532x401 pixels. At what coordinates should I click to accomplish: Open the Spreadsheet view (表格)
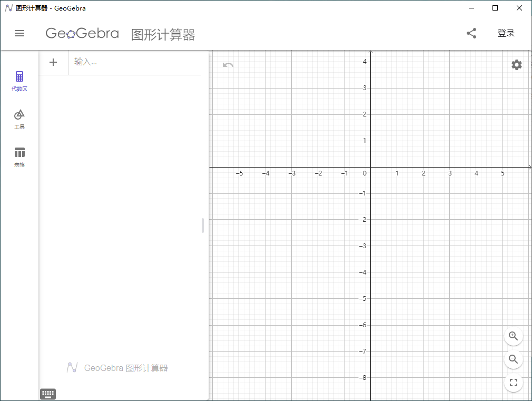point(19,156)
